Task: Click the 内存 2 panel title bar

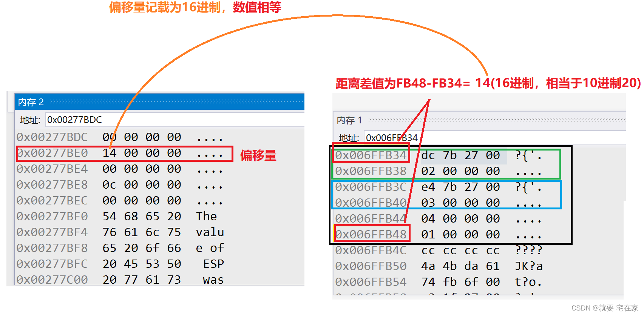Action: (159, 102)
